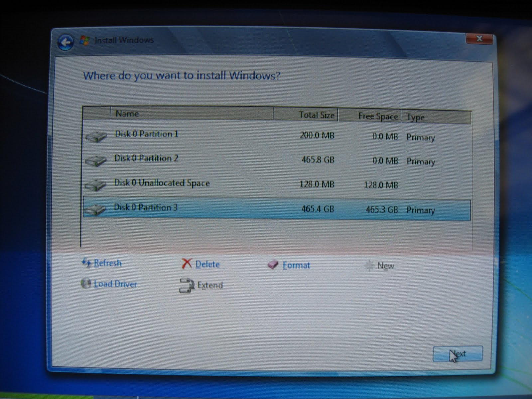
Task: Sort by the Name column header
Action: click(x=192, y=114)
